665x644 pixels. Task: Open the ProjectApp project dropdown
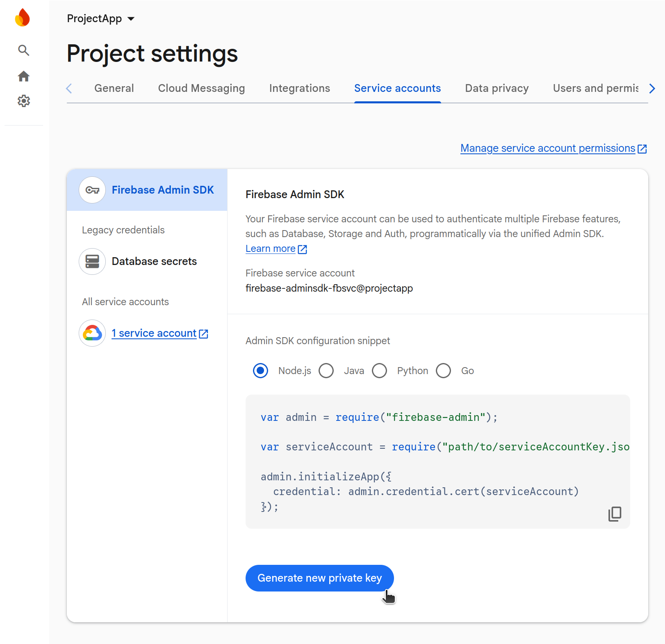[101, 18]
